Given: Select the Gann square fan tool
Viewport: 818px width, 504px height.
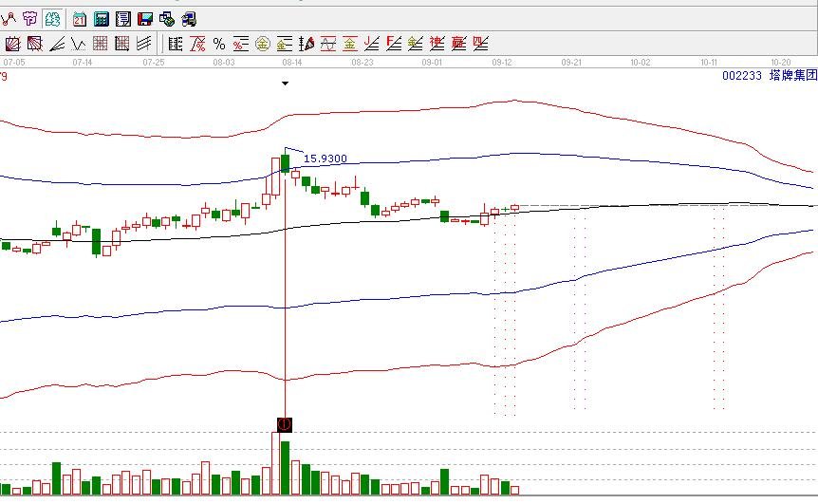Looking at the screenshot, I should (12, 44).
